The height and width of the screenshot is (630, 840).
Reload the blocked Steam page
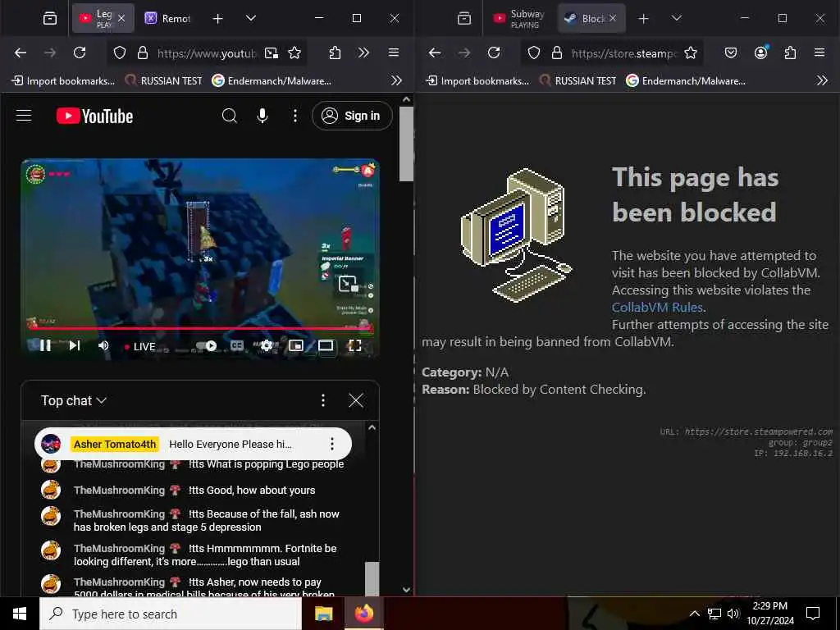pos(494,52)
